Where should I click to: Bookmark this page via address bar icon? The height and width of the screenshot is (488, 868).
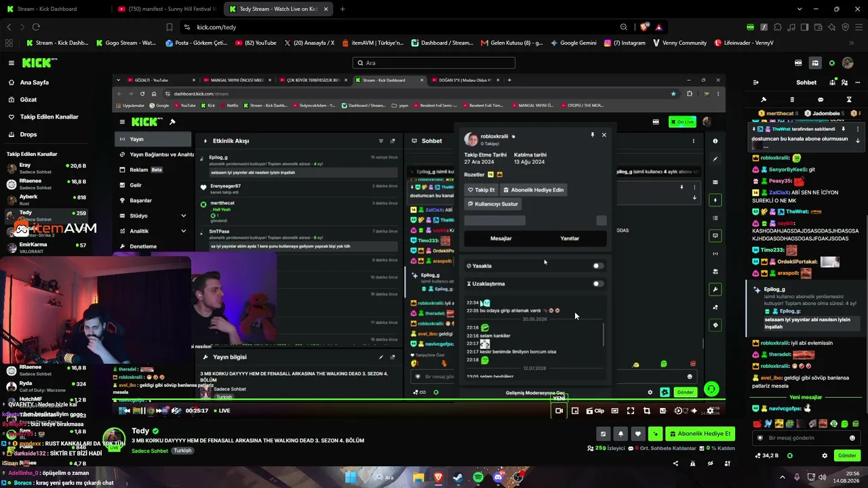pyautogui.click(x=170, y=27)
